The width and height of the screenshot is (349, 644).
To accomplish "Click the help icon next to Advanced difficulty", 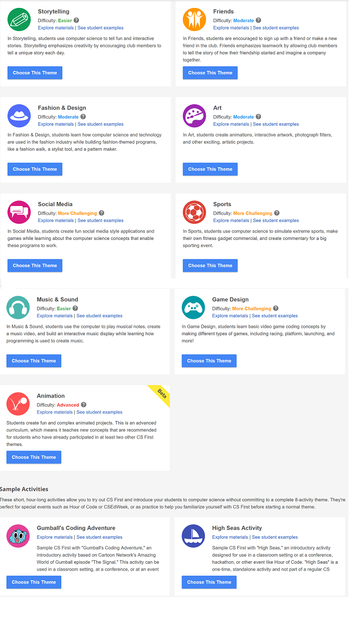I will [83, 405].
